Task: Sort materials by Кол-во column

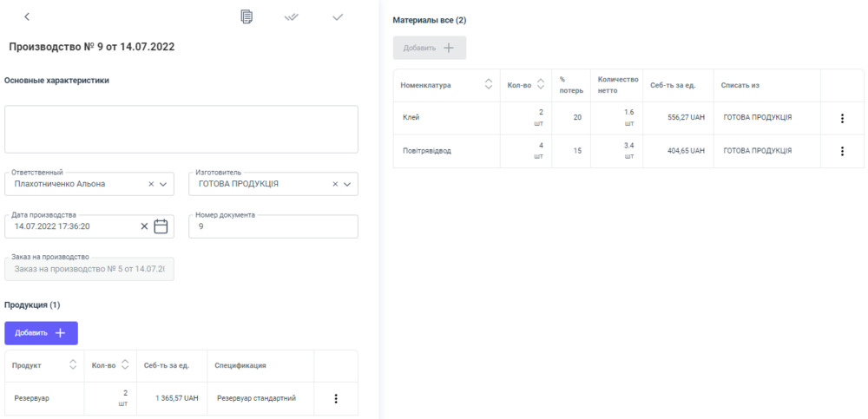Action: [541, 85]
